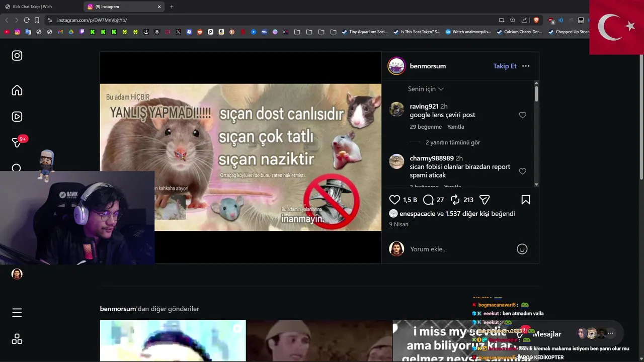Open the Google Drive bookmark icon
The height and width of the screenshot is (362, 644).
pyautogui.click(x=71, y=32)
